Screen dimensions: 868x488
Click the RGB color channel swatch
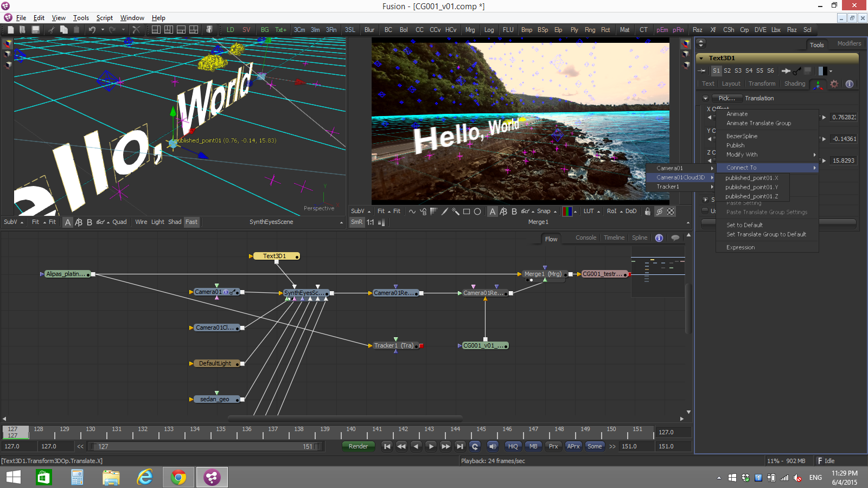[567, 211]
